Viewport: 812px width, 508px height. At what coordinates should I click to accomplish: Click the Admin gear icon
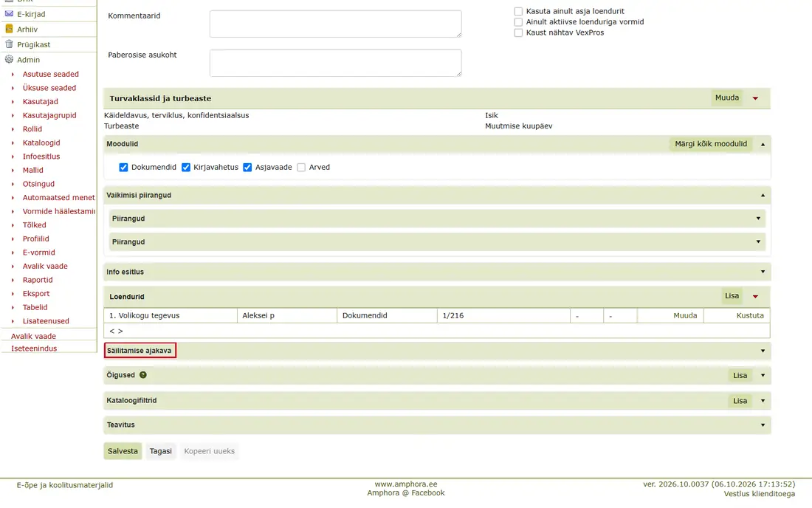(9, 59)
